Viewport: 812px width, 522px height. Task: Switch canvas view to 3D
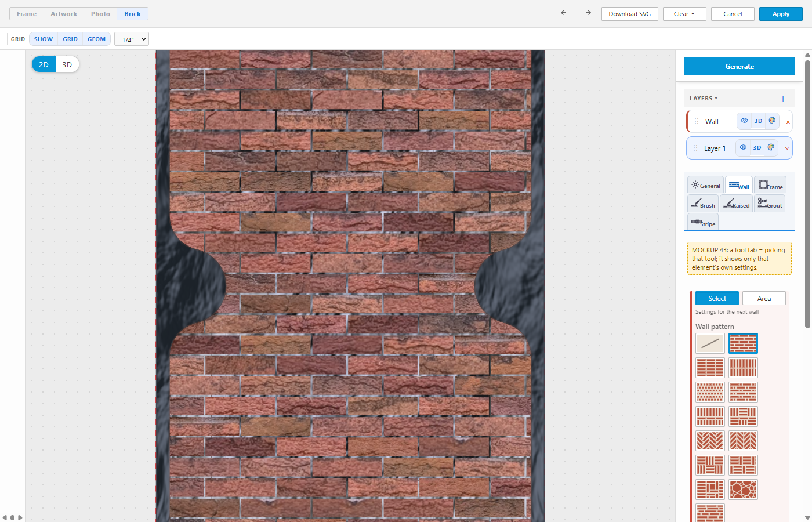pos(67,64)
